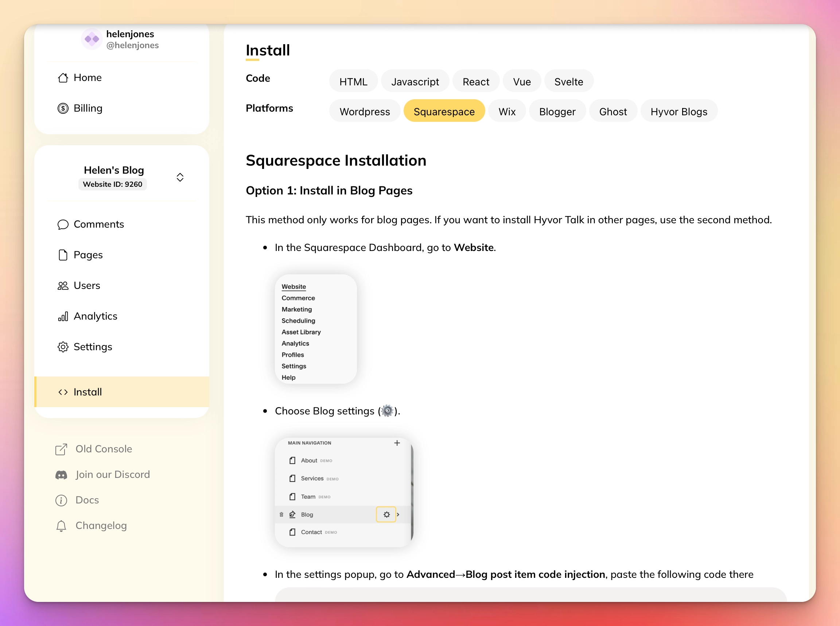Click the code injection box below instructions

[530, 595]
